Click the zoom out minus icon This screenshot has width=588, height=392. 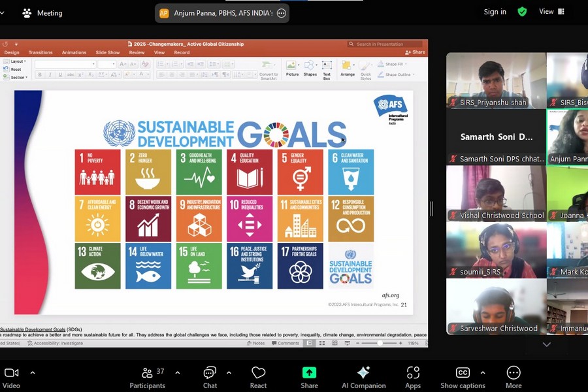(x=357, y=343)
